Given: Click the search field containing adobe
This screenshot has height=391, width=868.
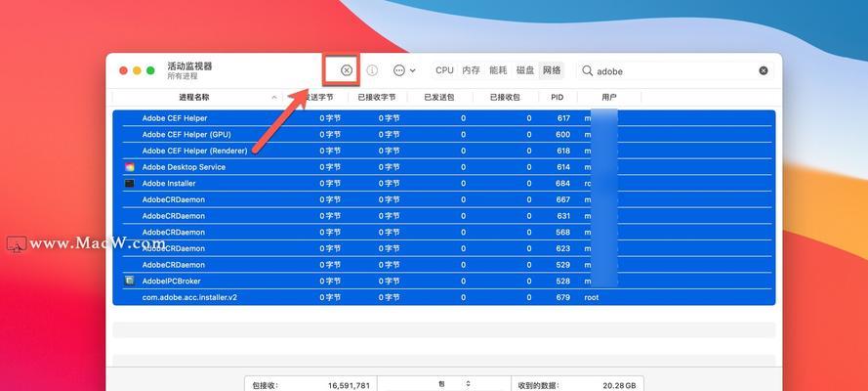Looking at the screenshot, I should (x=675, y=71).
